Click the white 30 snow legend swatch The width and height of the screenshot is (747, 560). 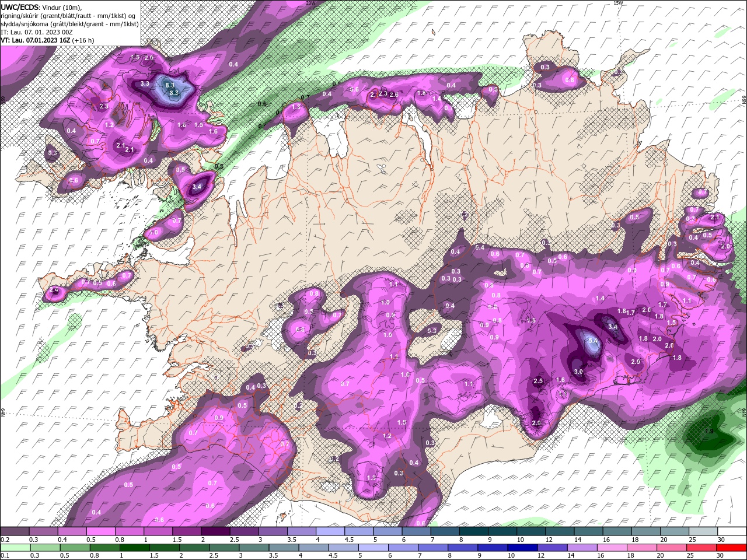(x=731, y=531)
